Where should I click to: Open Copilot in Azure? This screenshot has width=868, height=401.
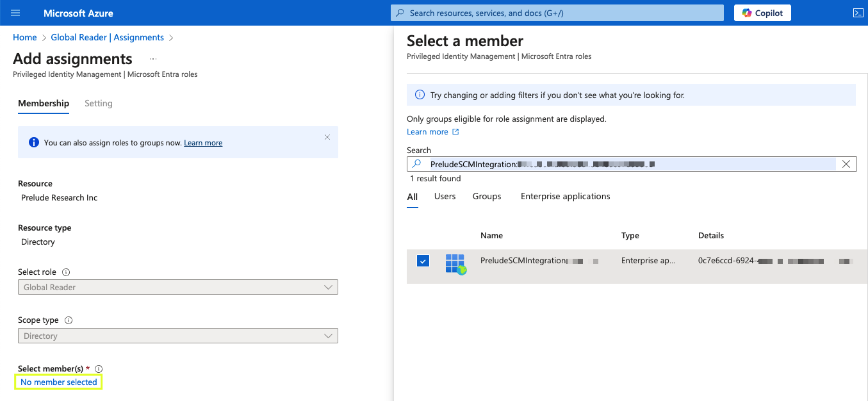(x=762, y=12)
